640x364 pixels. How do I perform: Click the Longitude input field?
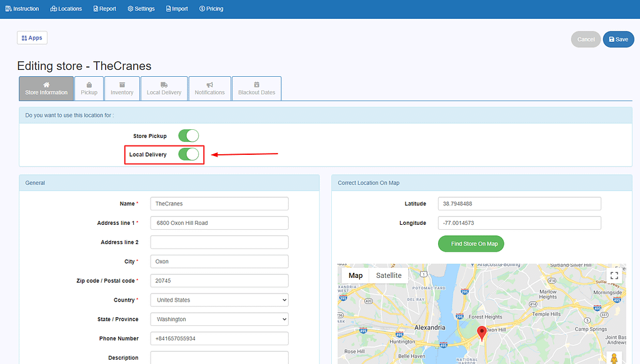coord(519,223)
